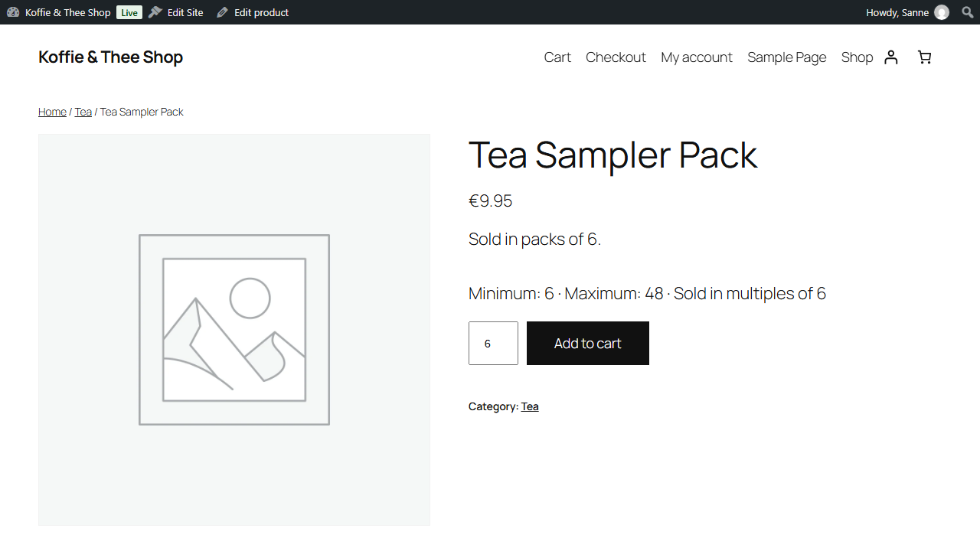The height and width of the screenshot is (551, 980).
Task: Open the Shop navigation link
Action: (857, 57)
